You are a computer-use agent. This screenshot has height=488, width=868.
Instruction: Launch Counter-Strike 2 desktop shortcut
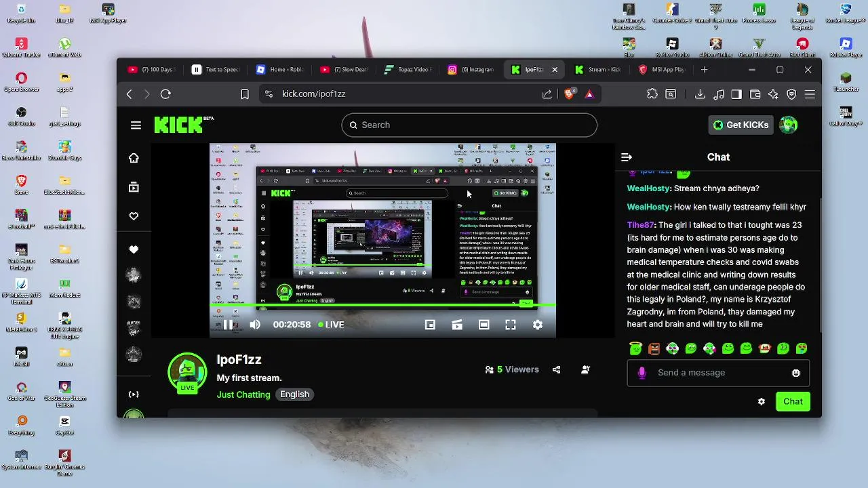point(672,14)
